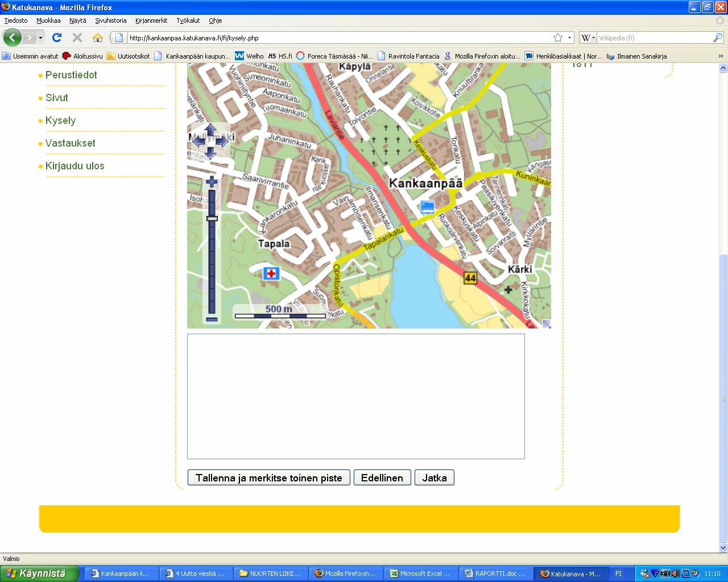
Task: Click in the comment text area below map
Action: click(x=356, y=396)
